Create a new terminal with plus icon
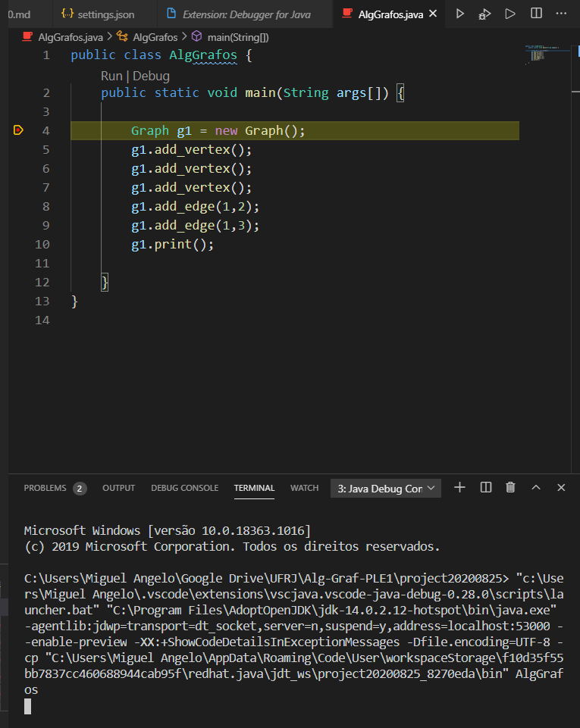This screenshot has height=728, width=580. 459,488
